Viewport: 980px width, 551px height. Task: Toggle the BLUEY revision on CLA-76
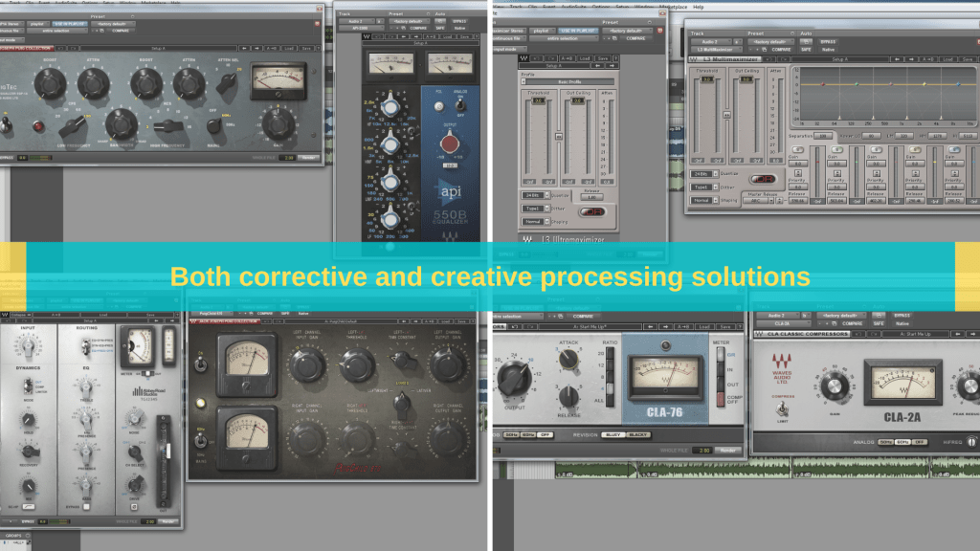pyautogui.click(x=612, y=435)
